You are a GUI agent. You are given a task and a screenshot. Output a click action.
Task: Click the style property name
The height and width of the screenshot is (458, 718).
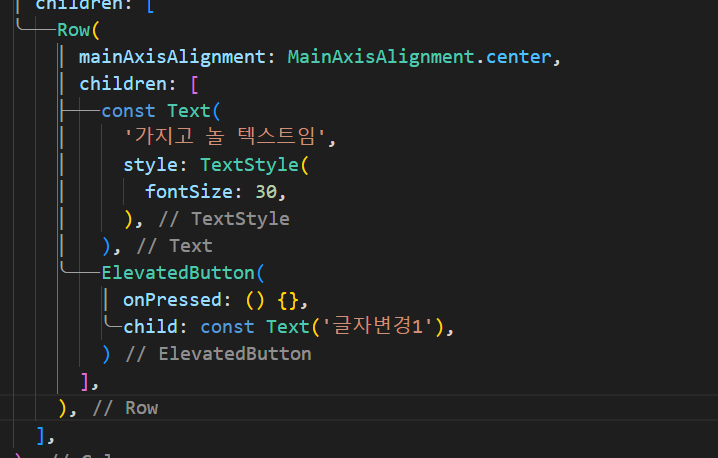coord(150,165)
